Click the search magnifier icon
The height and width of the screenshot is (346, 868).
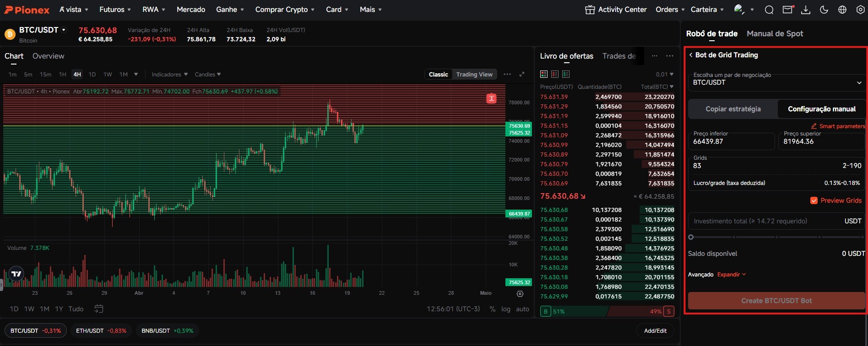pyautogui.click(x=769, y=10)
